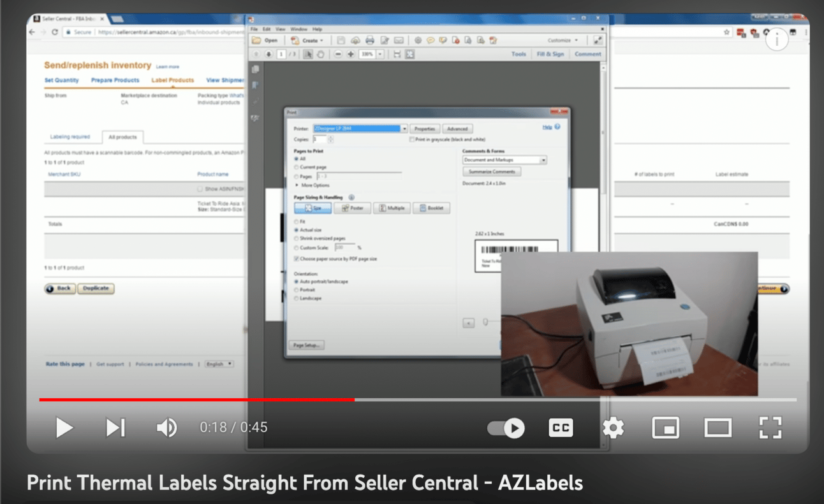824x504 pixels.
Task: Click the edit text icon in Acrobat toolbar
Action: (385, 40)
